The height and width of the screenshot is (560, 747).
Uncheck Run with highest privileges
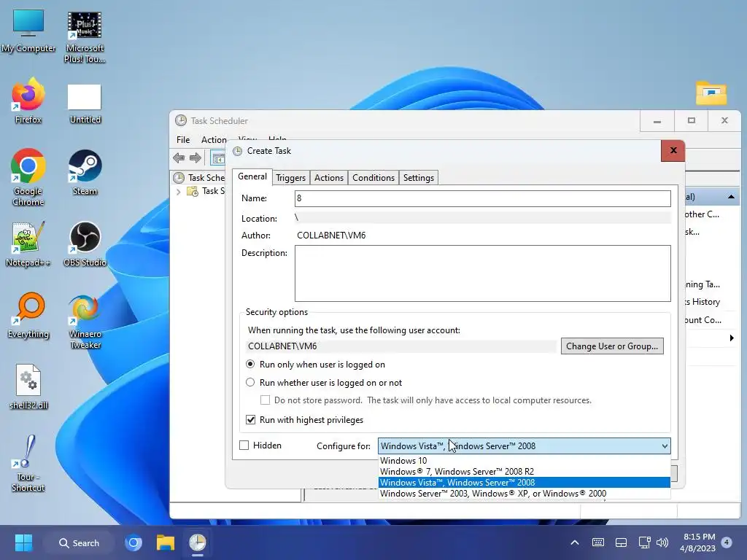coord(251,419)
